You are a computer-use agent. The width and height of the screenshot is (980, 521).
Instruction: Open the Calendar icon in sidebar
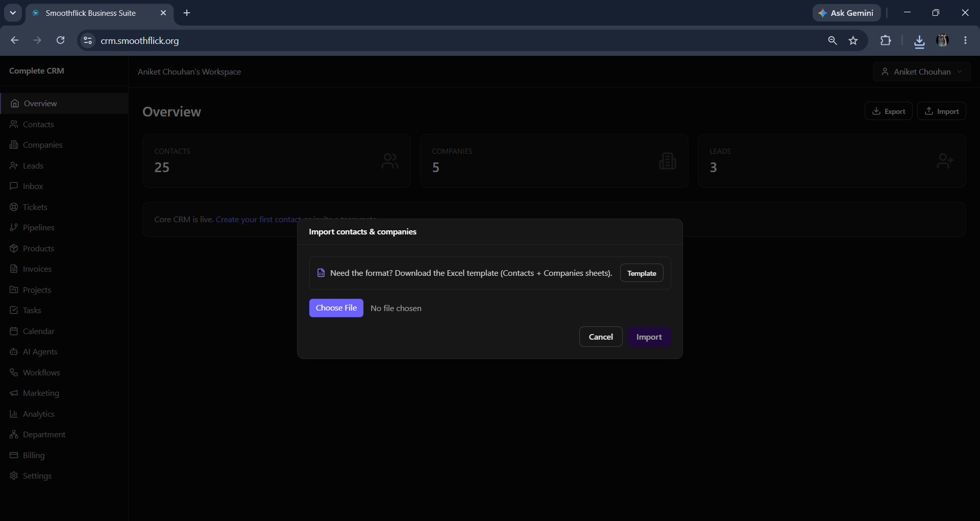pyautogui.click(x=14, y=331)
